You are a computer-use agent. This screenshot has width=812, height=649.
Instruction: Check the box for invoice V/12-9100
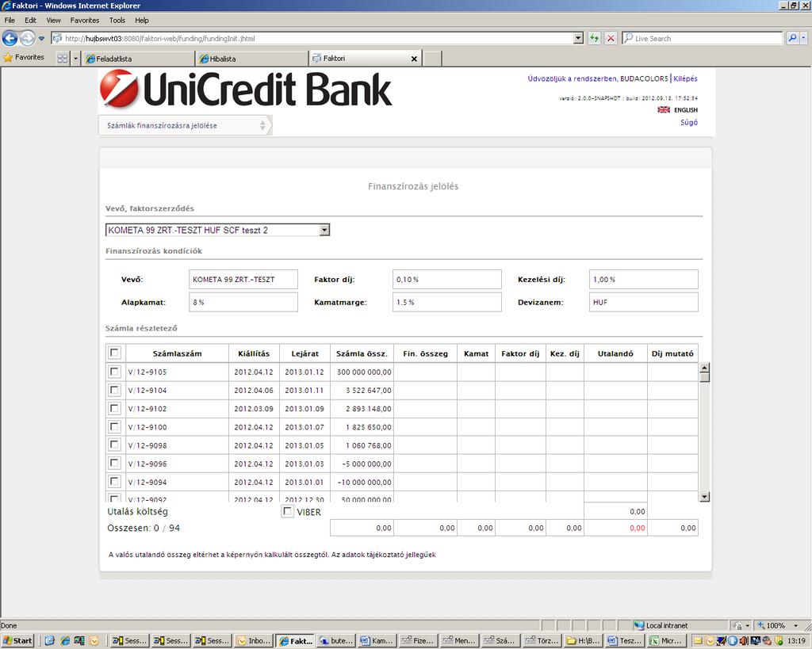(x=114, y=426)
